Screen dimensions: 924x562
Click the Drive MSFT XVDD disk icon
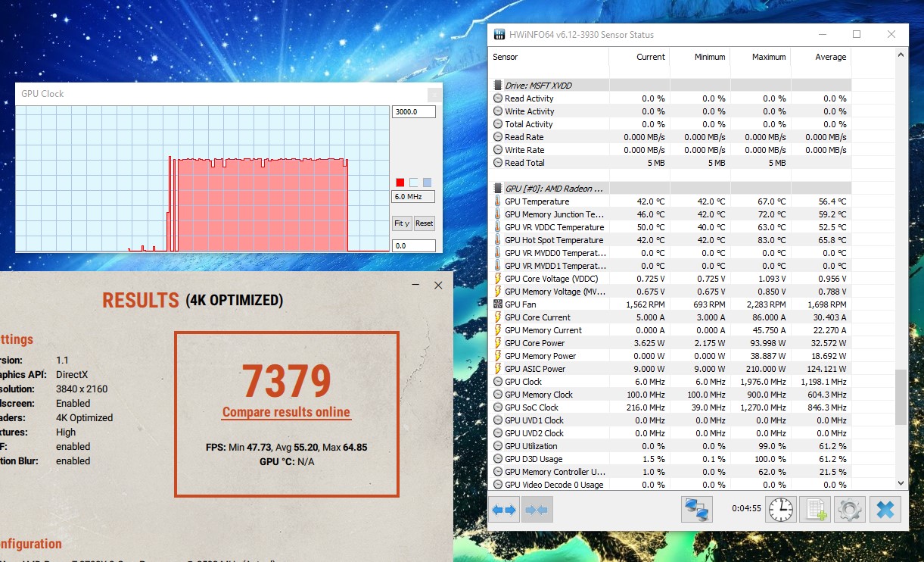click(497, 86)
